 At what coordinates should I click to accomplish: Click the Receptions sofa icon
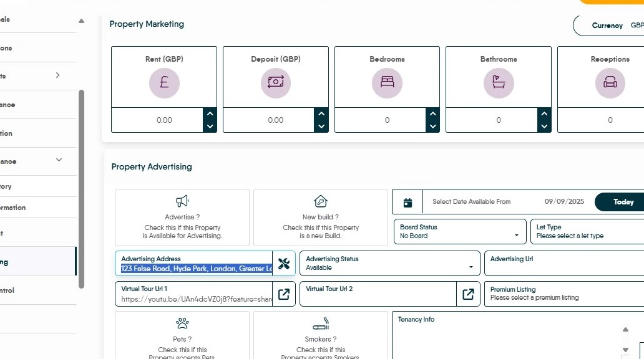(610, 83)
